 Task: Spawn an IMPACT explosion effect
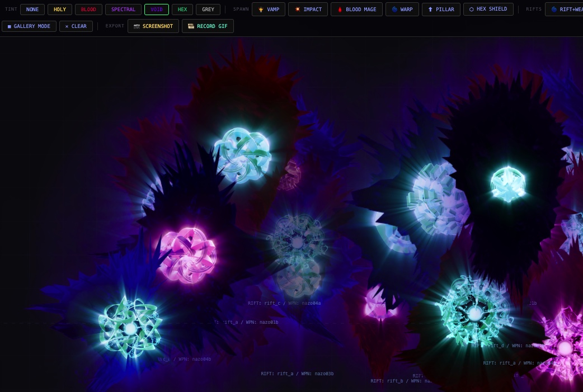[x=308, y=10]
